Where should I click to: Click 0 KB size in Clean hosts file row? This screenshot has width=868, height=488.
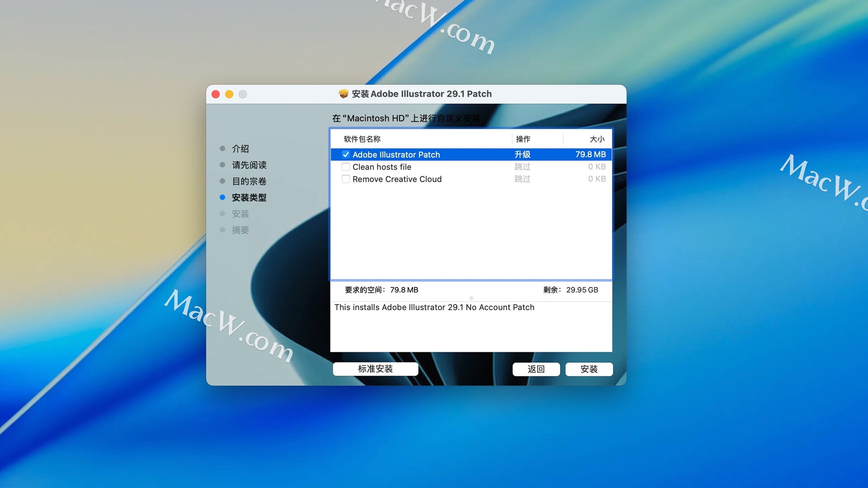click(597, 167)
